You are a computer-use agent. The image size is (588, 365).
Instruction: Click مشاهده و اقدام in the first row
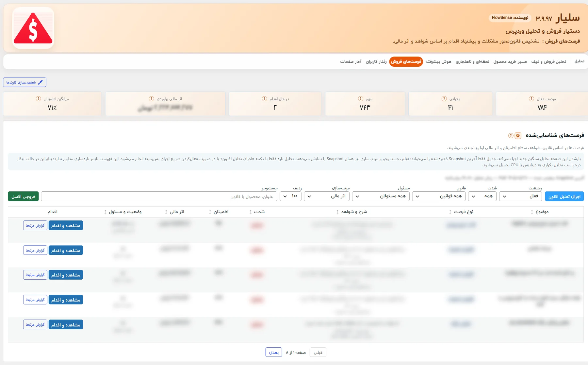66,225
